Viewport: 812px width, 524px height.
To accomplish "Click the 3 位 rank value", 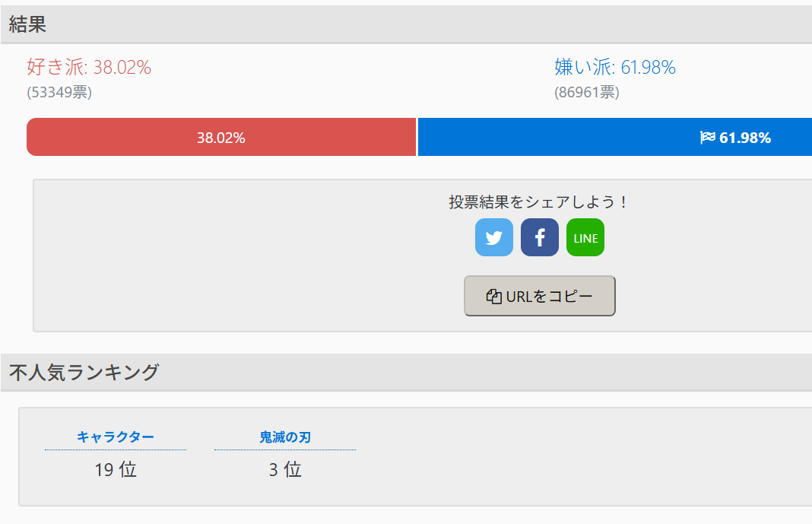I will pyautogui.click(x=285, y=470).
